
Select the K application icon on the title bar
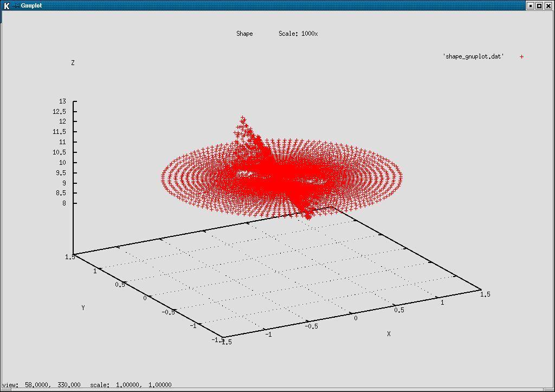8,5
